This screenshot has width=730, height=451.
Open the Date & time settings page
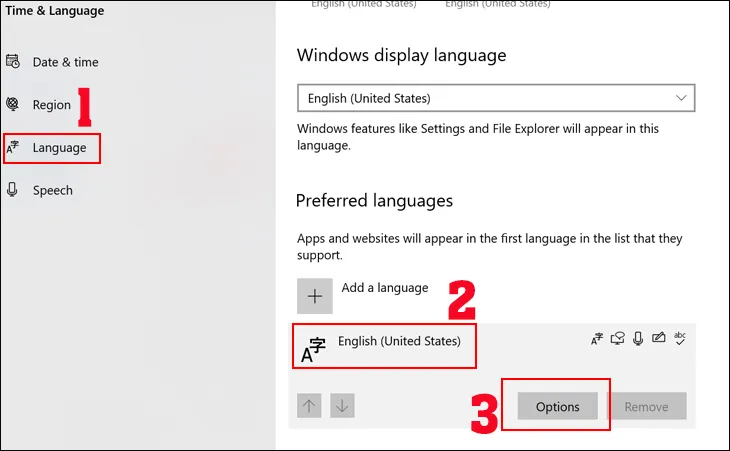tap(65, 62)
